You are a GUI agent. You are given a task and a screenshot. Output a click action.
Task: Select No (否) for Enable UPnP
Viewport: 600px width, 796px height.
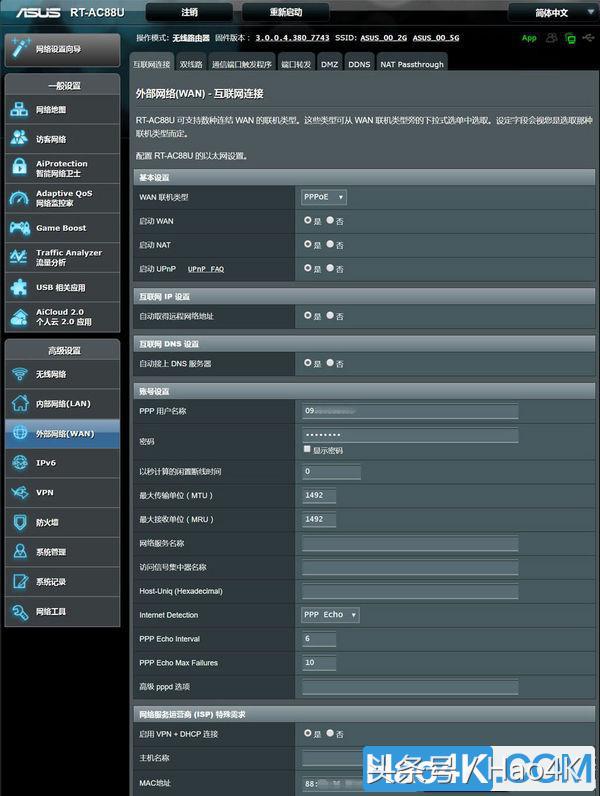[x=330, y=268]
